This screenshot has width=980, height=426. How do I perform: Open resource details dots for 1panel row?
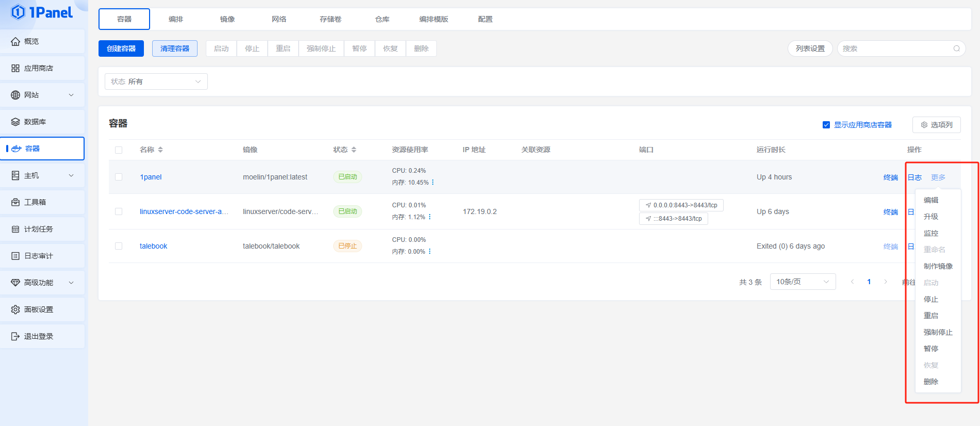click(x=433, y=183)
